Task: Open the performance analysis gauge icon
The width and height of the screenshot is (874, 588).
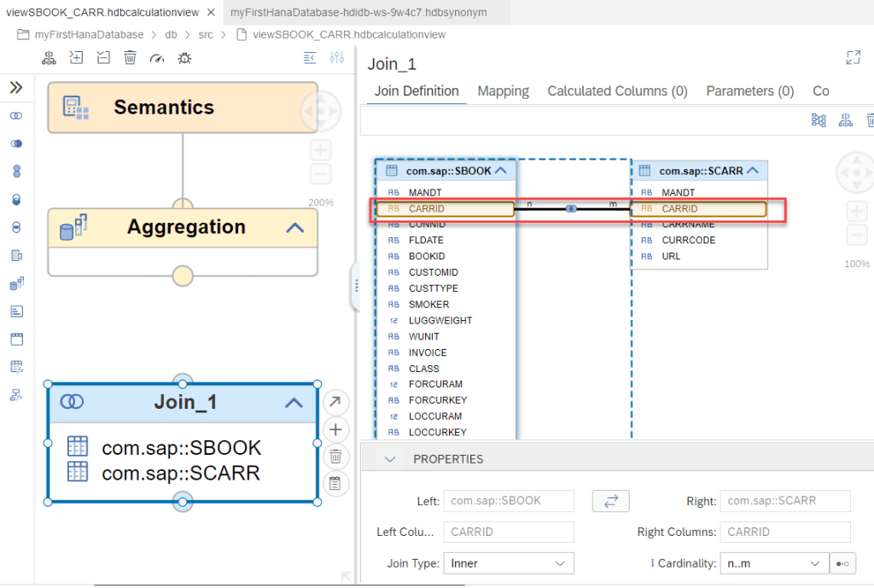Action: coord(156,57)
